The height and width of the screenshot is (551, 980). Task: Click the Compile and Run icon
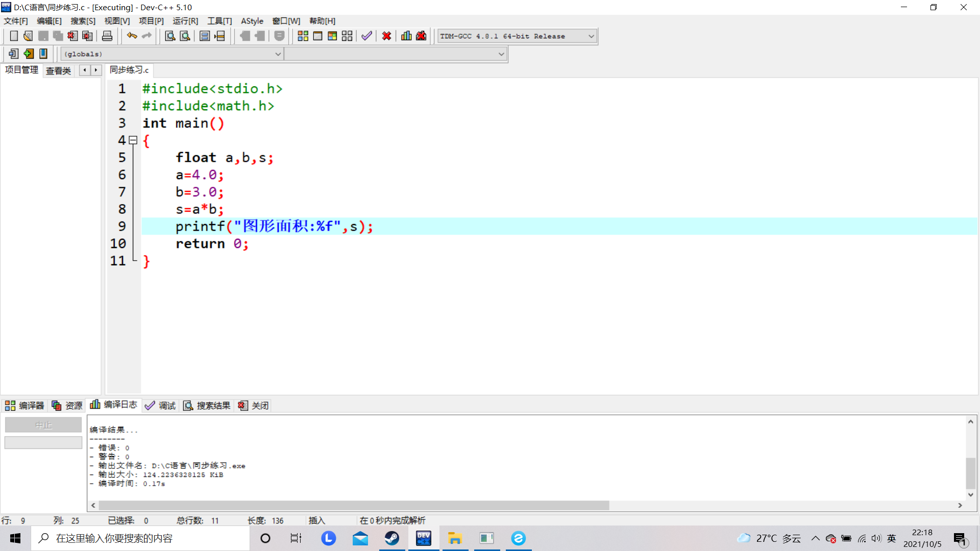pyautogui.click(x=332, y=36)
